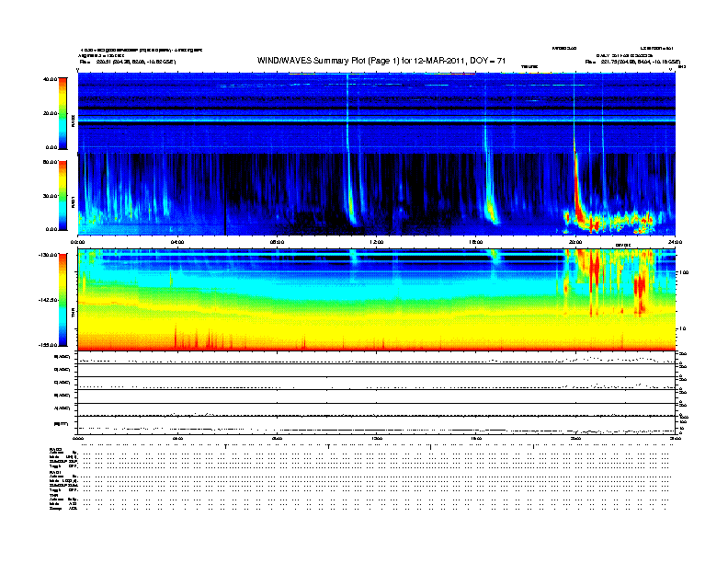Click the 16:00 tick below the RAD1 spectrogram
This screenshot has height=563, width=728.
476,242
